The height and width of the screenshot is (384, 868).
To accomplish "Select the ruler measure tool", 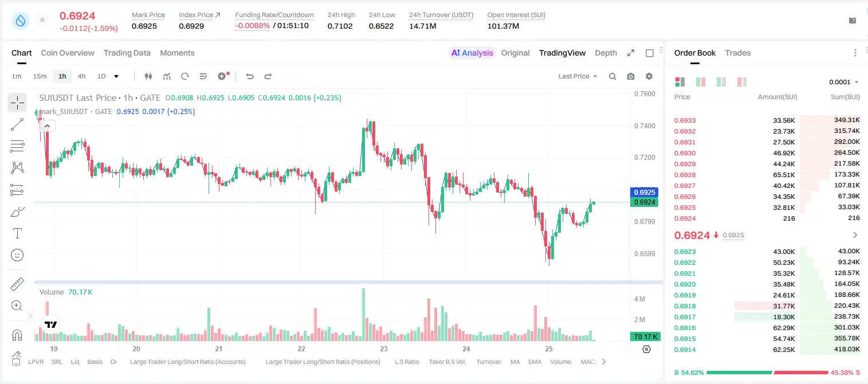I will tap(17, 284).
